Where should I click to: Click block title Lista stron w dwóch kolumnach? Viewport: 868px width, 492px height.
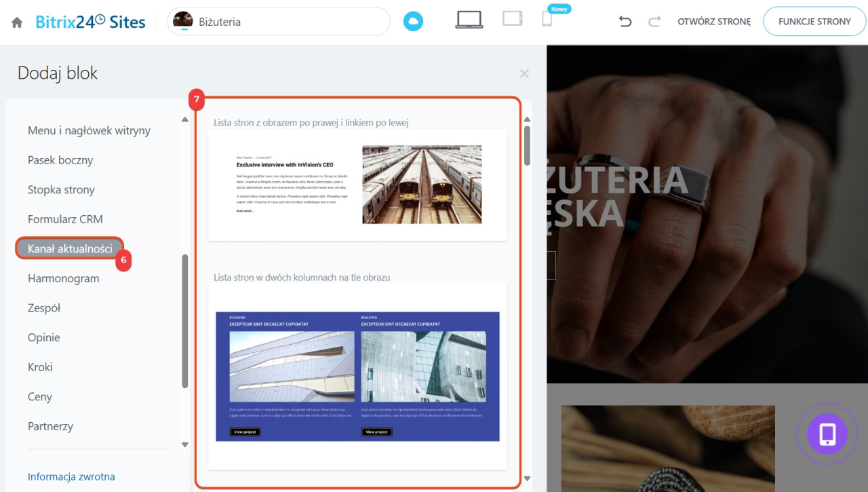point(302,277)
